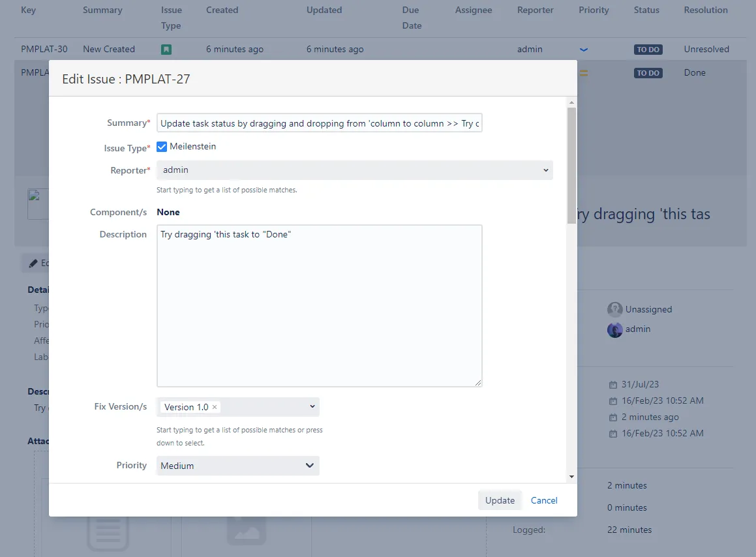Click into the Description text area
Screen dimensions: 756x557
[319, 306]
